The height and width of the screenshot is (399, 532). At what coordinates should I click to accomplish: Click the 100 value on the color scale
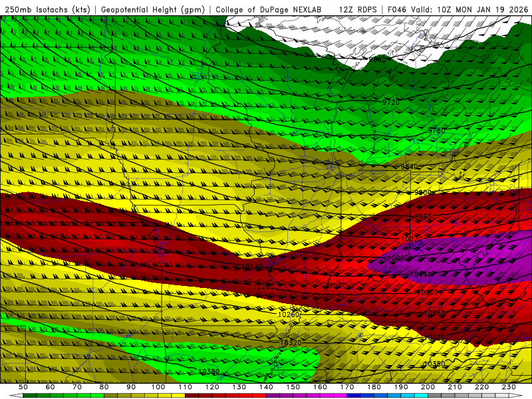click(158, 387)
